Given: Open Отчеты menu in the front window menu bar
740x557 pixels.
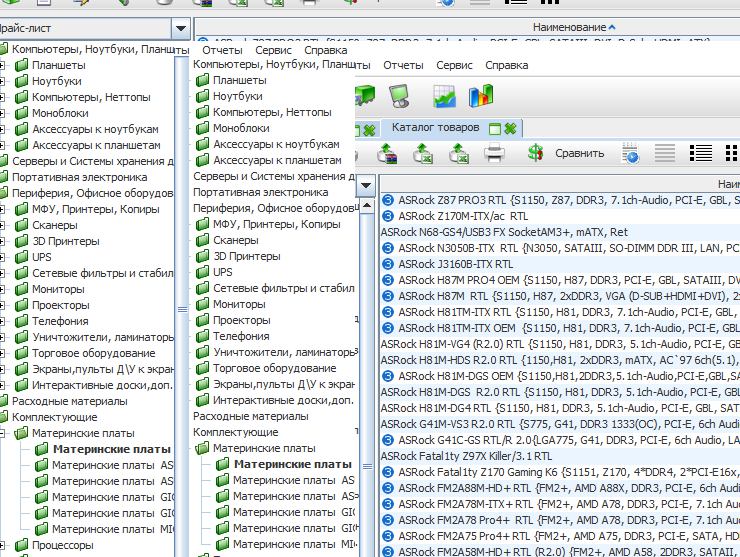Looking at the screenshot, I should (403, 65).
